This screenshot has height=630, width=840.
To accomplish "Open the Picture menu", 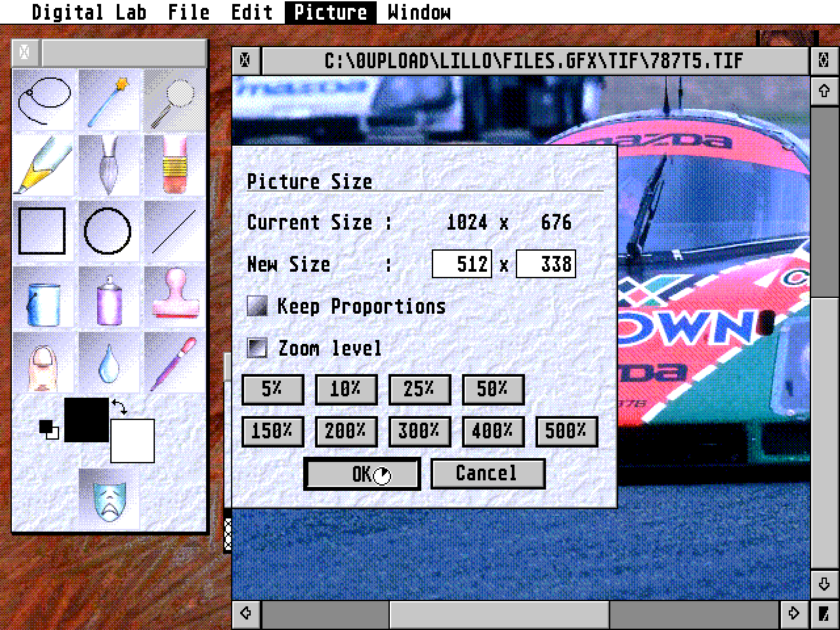I will pyautogui.click(x=329, y=11).
